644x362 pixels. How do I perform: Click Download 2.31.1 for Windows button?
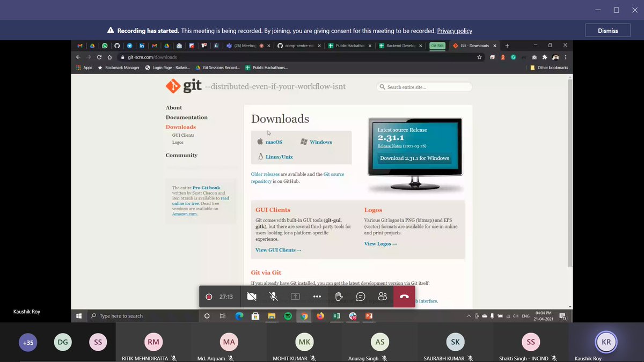414,158
